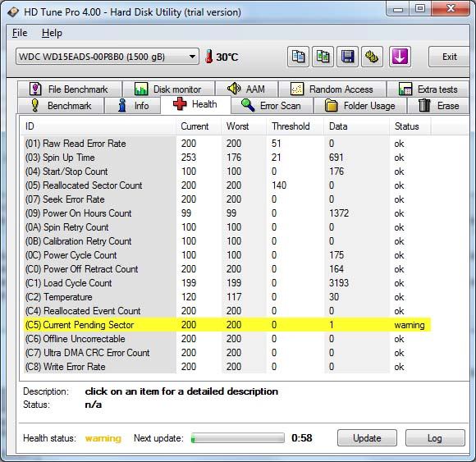476x462 pixels.
Task: Switch to the Benchmark tab
Action: click(61, 106)
